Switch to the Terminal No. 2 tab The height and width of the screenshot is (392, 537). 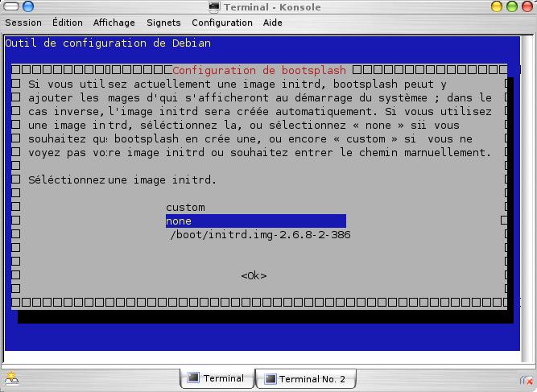[305, 379]
